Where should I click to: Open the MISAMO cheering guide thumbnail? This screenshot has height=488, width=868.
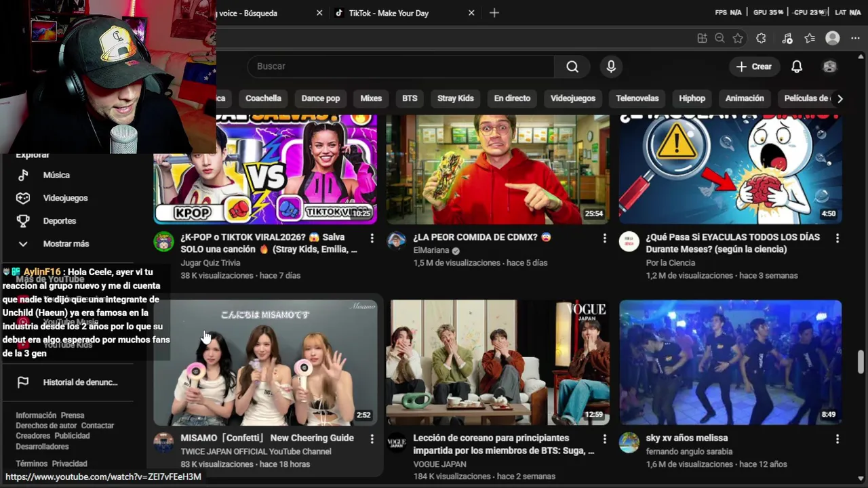[x=265, y=363]
